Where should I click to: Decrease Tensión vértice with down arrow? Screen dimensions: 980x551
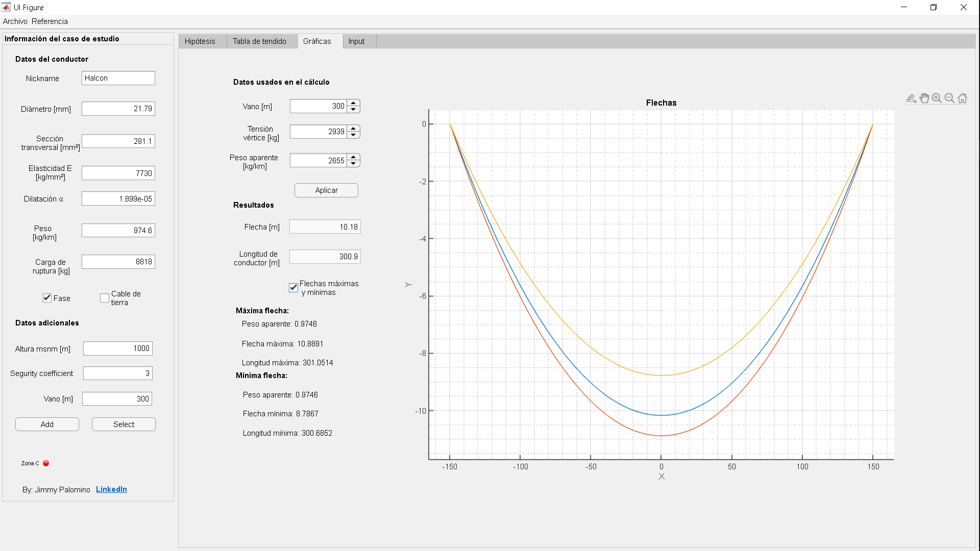pos(353,135)
